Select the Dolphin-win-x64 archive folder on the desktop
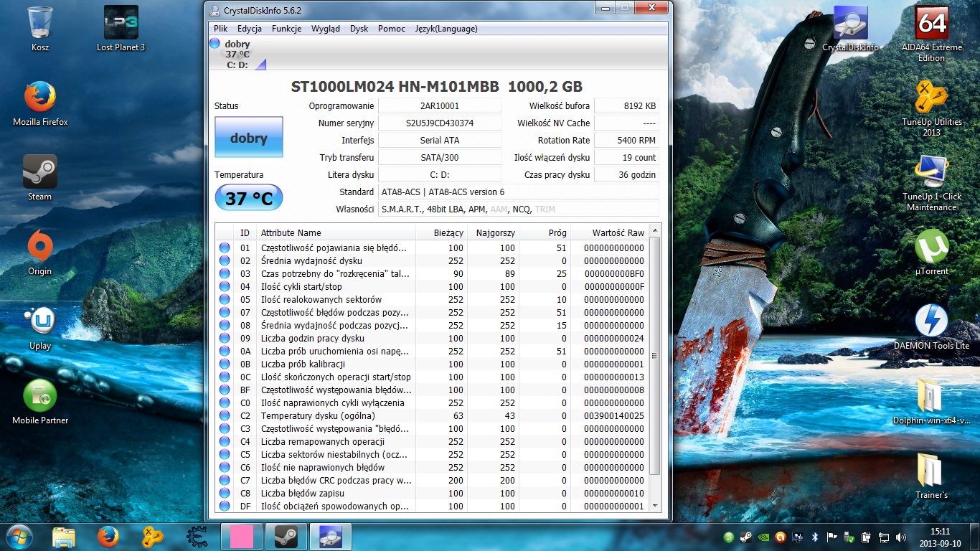The width and height of the screenshot is (980, 551). click(932, 402)
